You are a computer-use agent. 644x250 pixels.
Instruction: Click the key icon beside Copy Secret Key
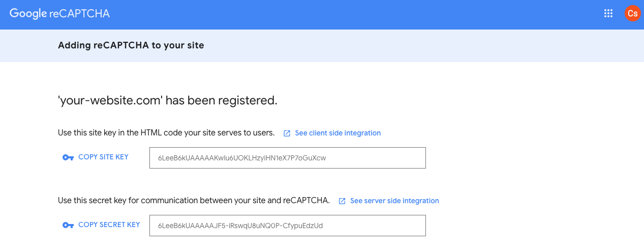pos(68,225)
